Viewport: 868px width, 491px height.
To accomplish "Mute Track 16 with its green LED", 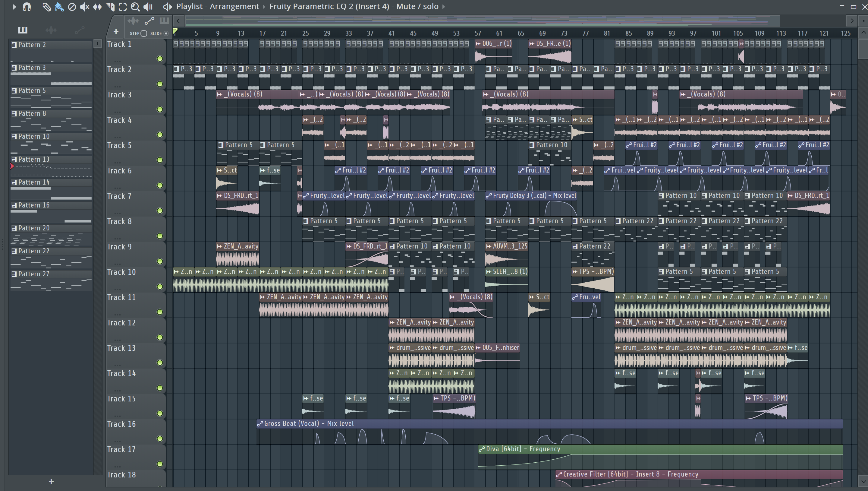I will click(160, 439).
